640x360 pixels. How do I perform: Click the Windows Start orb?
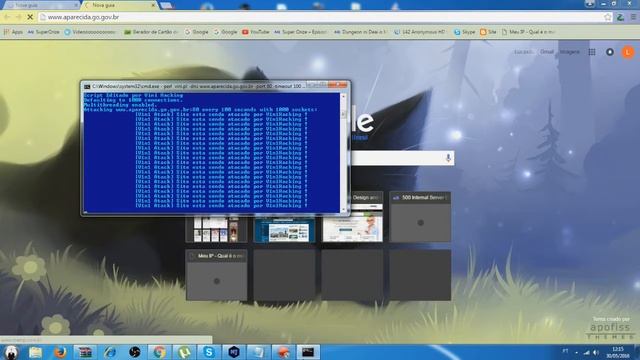11,352
